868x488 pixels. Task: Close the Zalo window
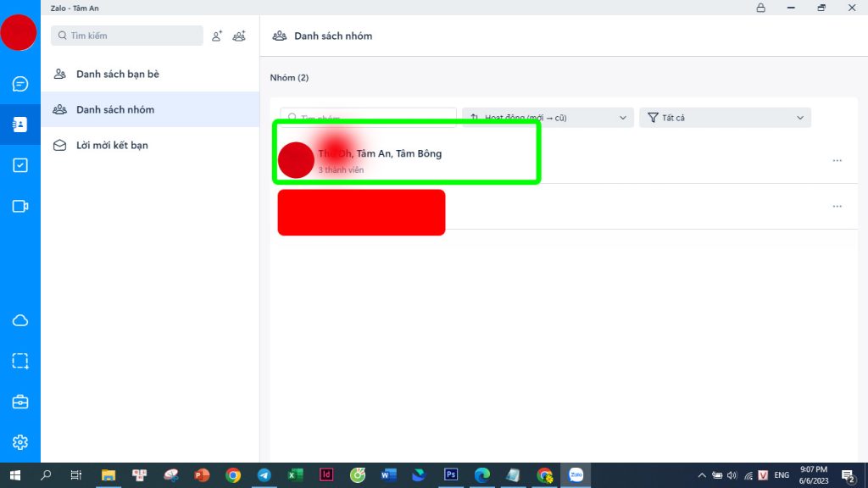pos(852,8)
